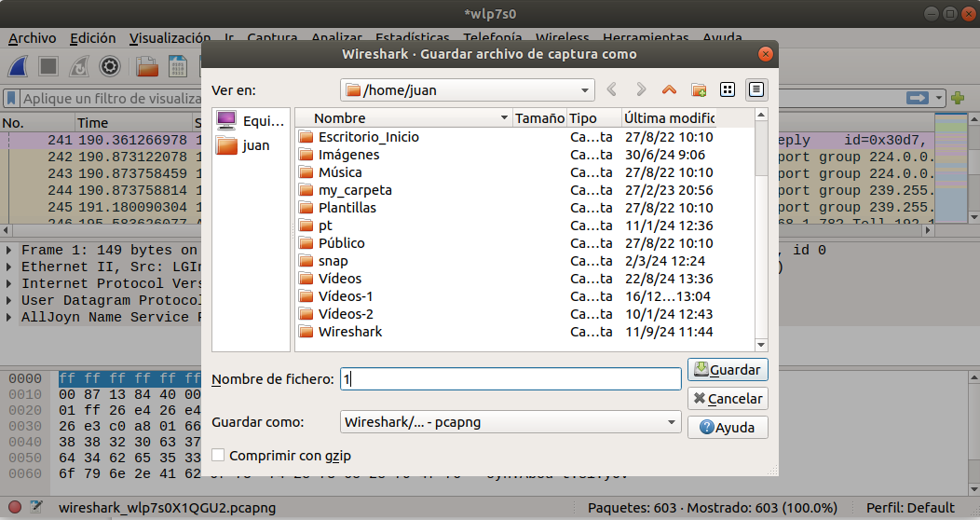This screenshot has width=980, height=520.
Task: Click the filter bookmark icon
Action: 11,98
